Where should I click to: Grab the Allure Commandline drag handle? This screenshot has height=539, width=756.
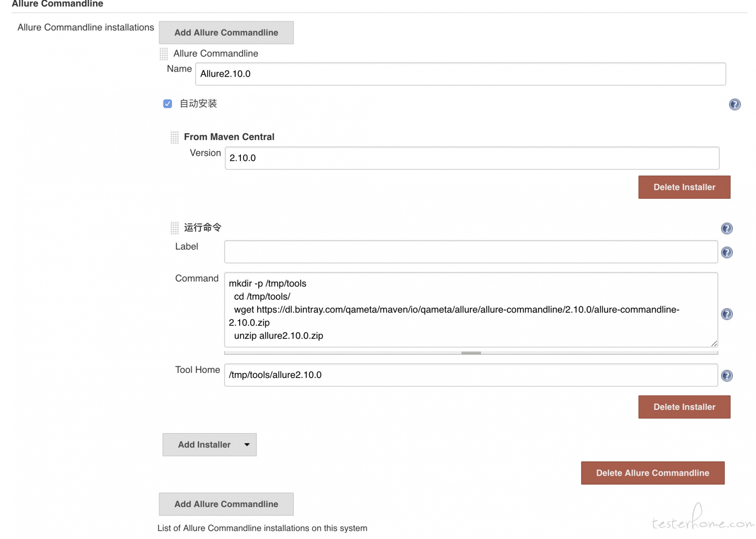coord(164,54)
